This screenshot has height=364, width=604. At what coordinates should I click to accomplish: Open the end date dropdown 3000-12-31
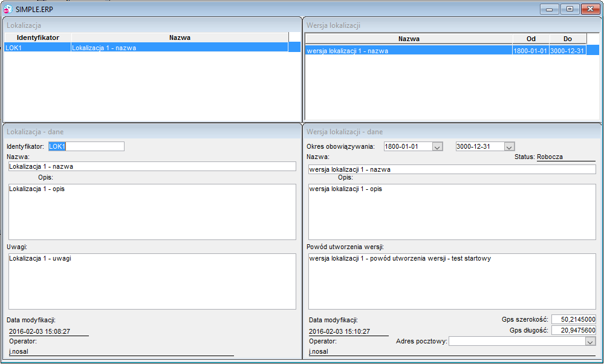pyautogui.click(x=509, y=147)
